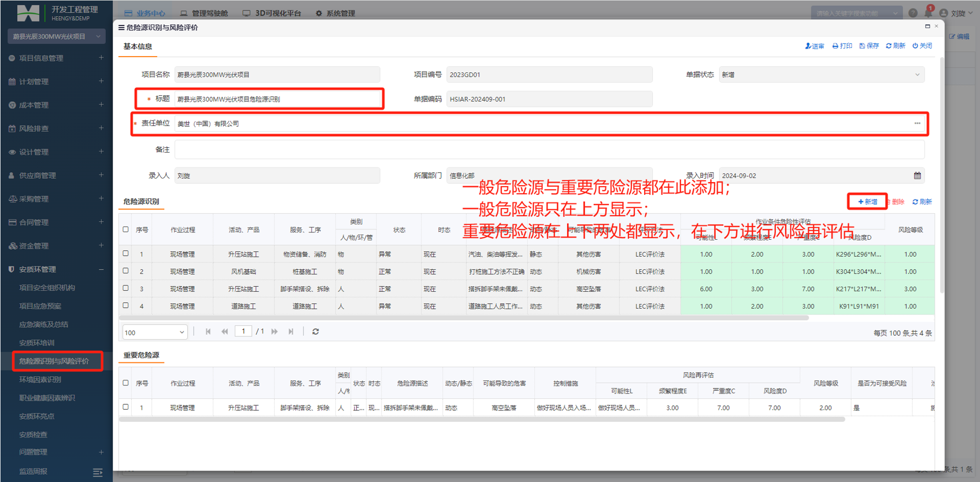Image resolution: width=980 pixels, height=482 pixels.
Task: Refresh the 危险源识别 table
Action: [x=922, y=202]
